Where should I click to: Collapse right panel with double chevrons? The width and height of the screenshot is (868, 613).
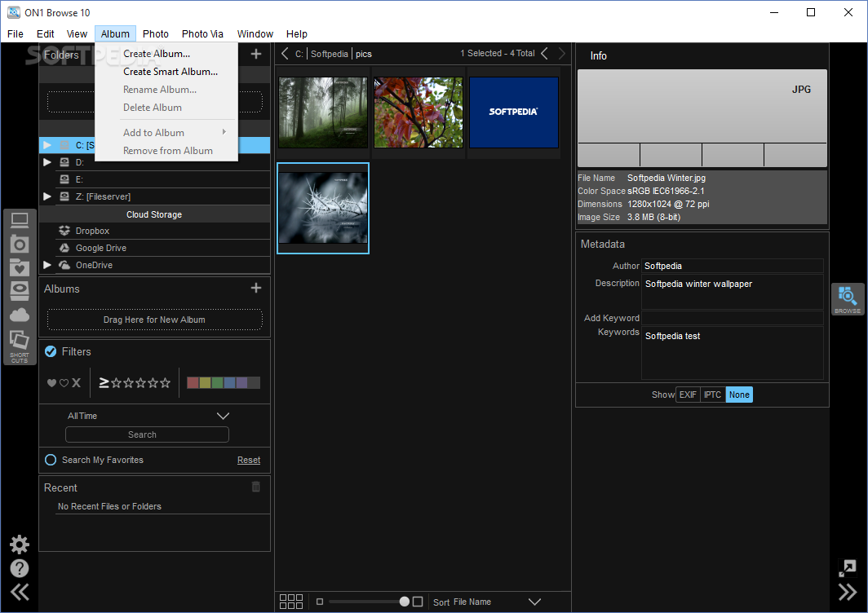pyautogui.click(x=848, y=592)
